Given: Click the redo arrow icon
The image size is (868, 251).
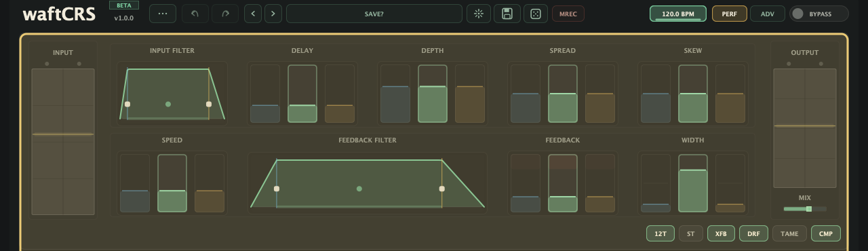Looking at the screenshot, I should 225,14.
